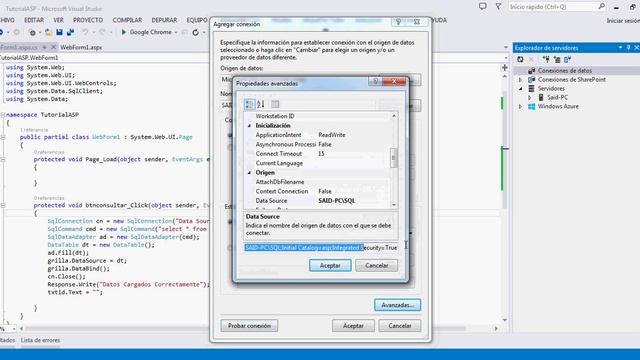
Task: Click property grid scroll down arrow
Action: 394,205
